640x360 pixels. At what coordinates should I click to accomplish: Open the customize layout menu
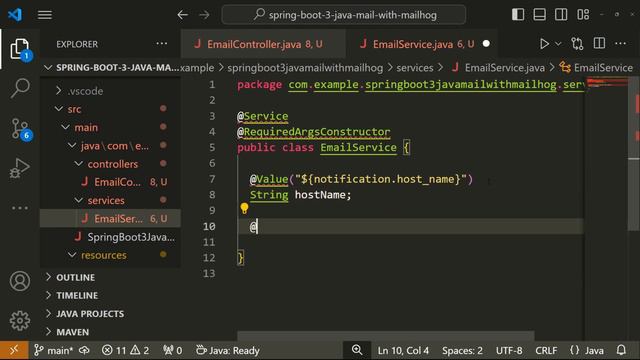[583, 15]
